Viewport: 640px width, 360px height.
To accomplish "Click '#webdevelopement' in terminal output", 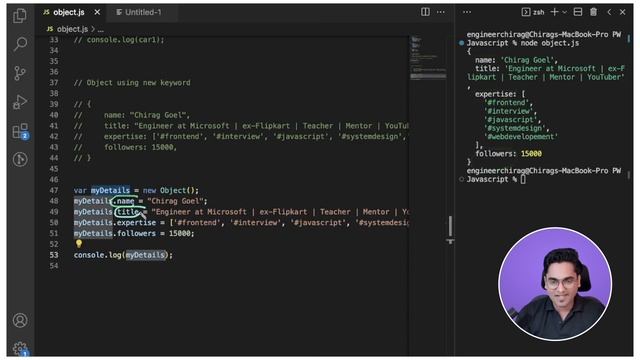I will click(x=520, y=136).
